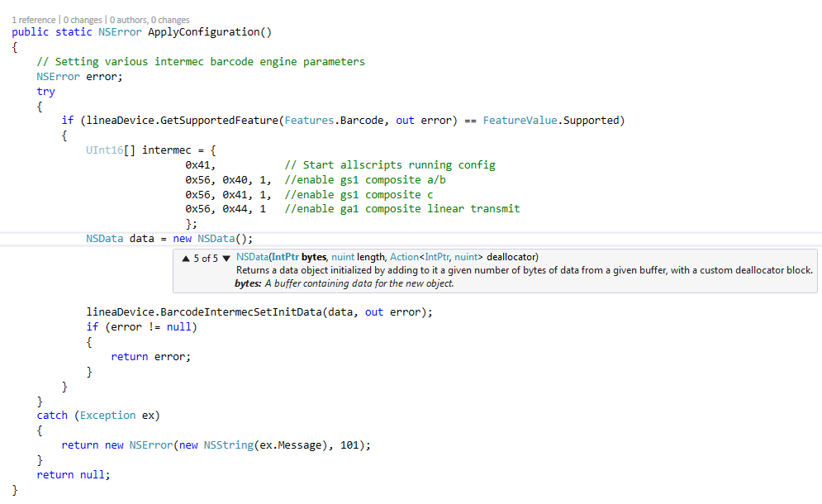Click inside the 'new NSData()' parentheses
This screenshot has width=822, height=504.
[x=241, y=239]
